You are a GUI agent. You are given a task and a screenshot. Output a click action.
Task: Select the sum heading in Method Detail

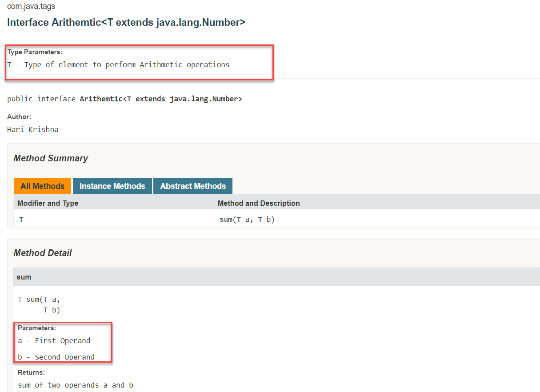(x=24, y=277)
